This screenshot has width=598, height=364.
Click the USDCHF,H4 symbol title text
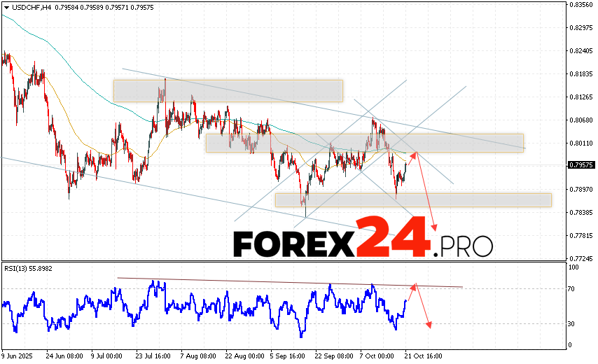coord(29,7)
